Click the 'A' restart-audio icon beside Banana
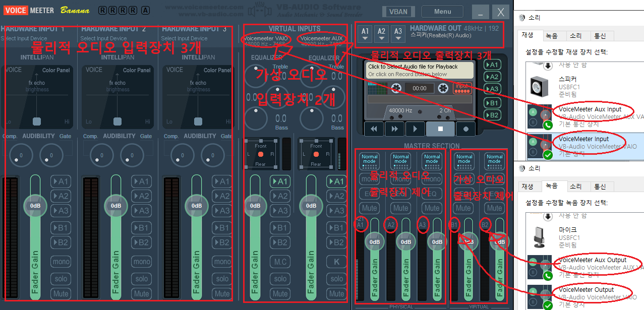 (146, 10)
